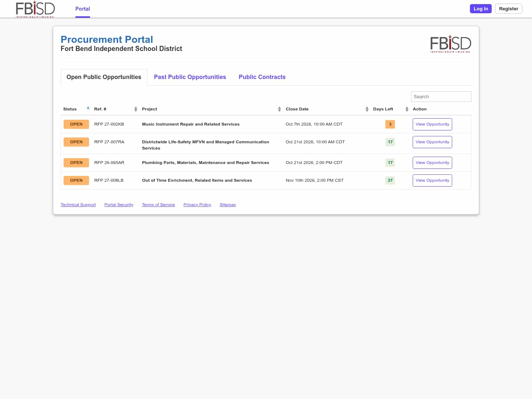Open the Portal Security link
Screen dimensions: 532x399
click(119, 205)
